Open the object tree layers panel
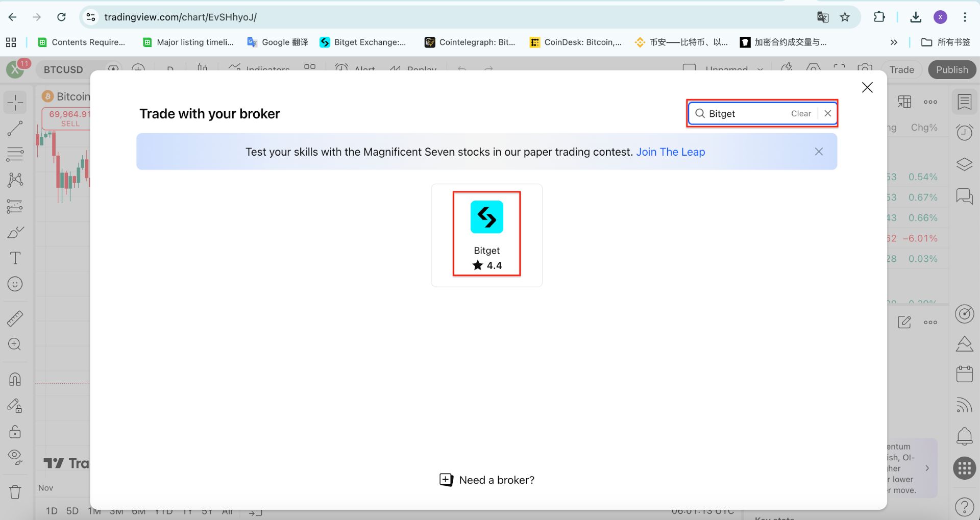The width and height of the screenshot is (980, 520). pos(964,164)
